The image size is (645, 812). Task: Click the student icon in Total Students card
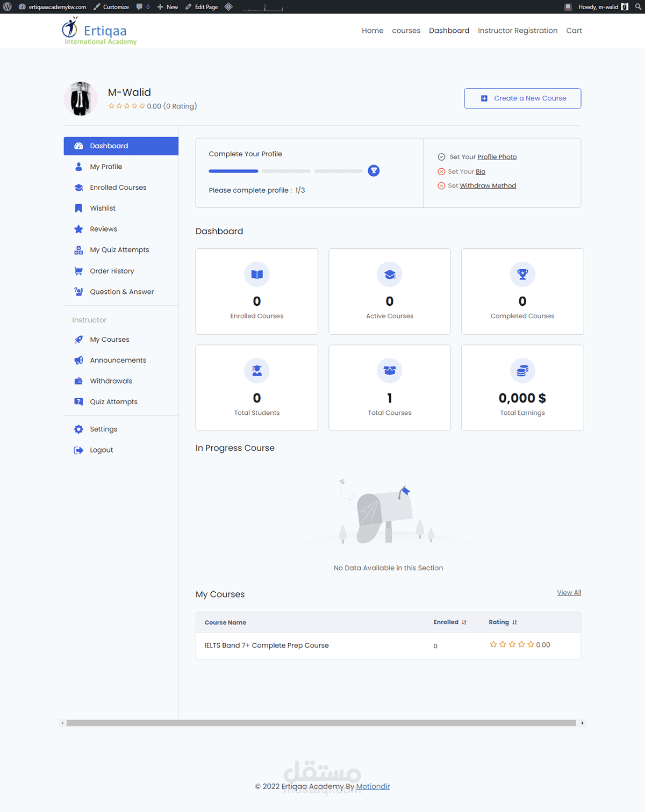click(257, 371)
